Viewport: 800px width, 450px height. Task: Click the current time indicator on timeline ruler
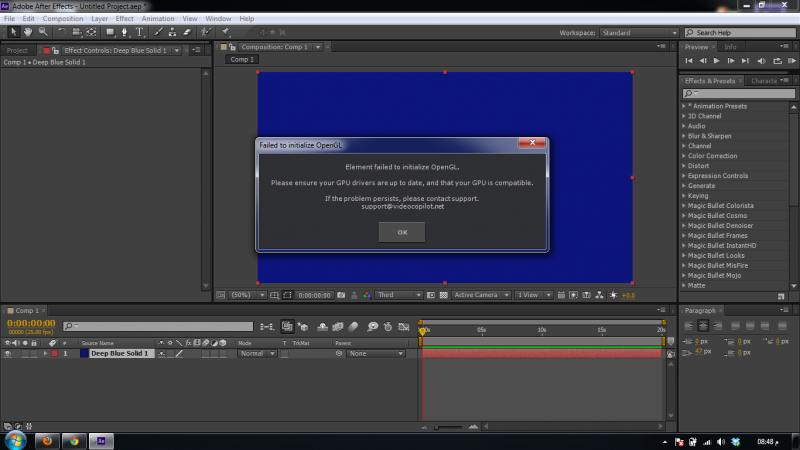click(422, 331)
